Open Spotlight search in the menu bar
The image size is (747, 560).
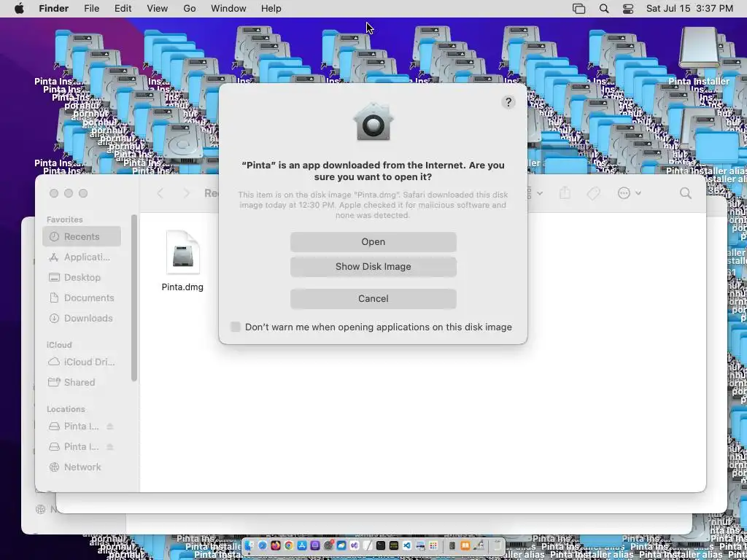point(603,9)
